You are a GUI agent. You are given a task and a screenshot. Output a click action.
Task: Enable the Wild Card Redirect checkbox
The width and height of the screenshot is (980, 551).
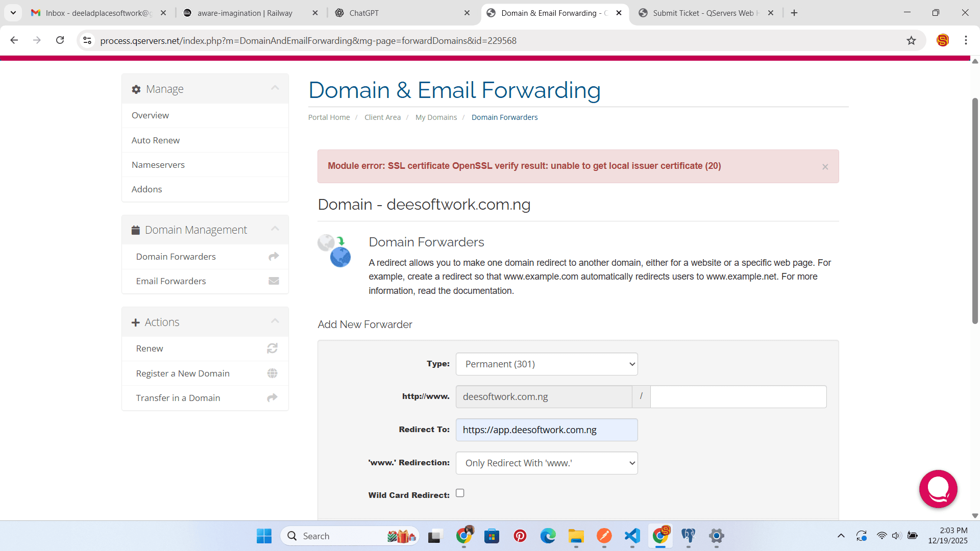(460, 493)
